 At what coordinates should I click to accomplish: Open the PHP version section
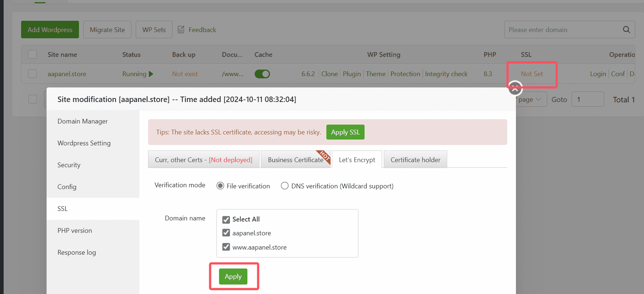pyautogui.click(x=93, y=231)
